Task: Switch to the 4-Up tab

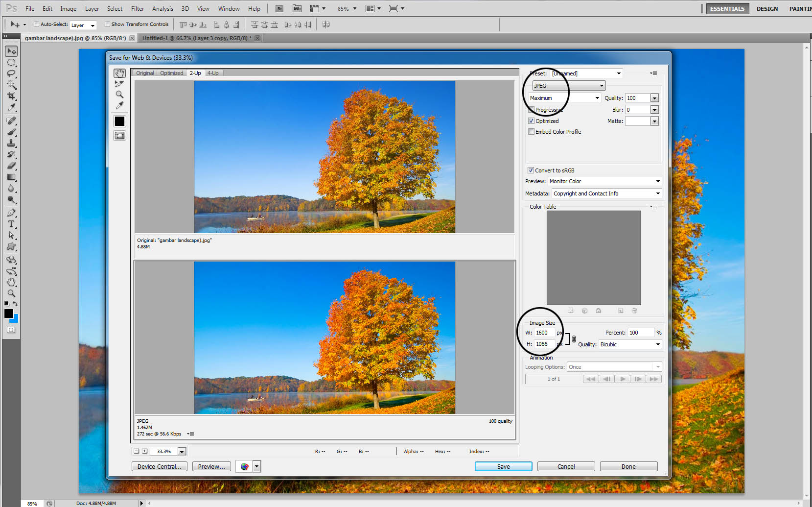Action: [213, 72]
